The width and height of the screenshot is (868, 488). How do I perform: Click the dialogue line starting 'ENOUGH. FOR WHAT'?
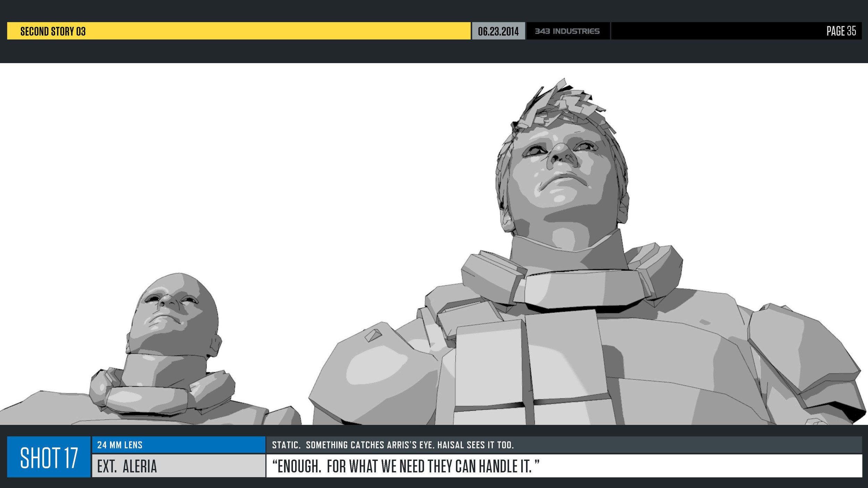pos(406,466)
